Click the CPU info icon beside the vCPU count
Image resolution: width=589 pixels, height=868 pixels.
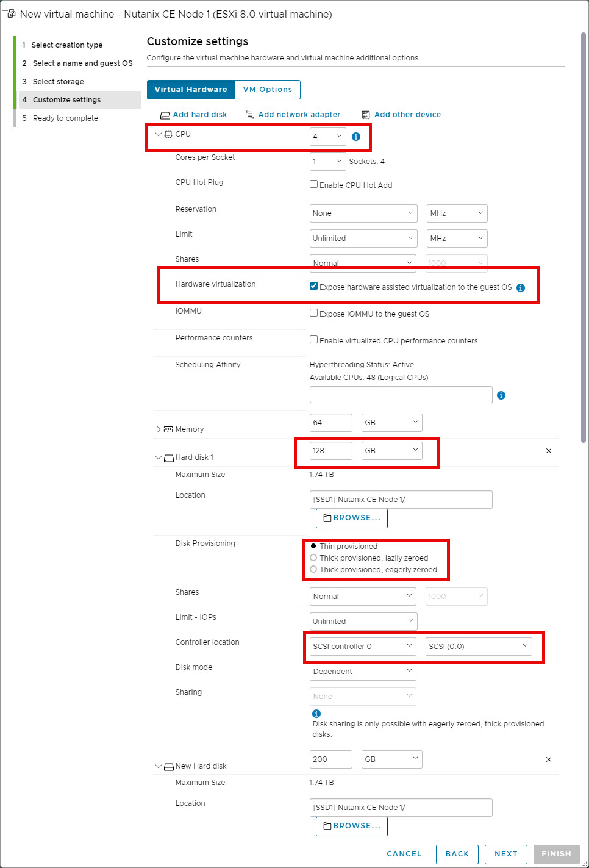click(x=356, y=137)
